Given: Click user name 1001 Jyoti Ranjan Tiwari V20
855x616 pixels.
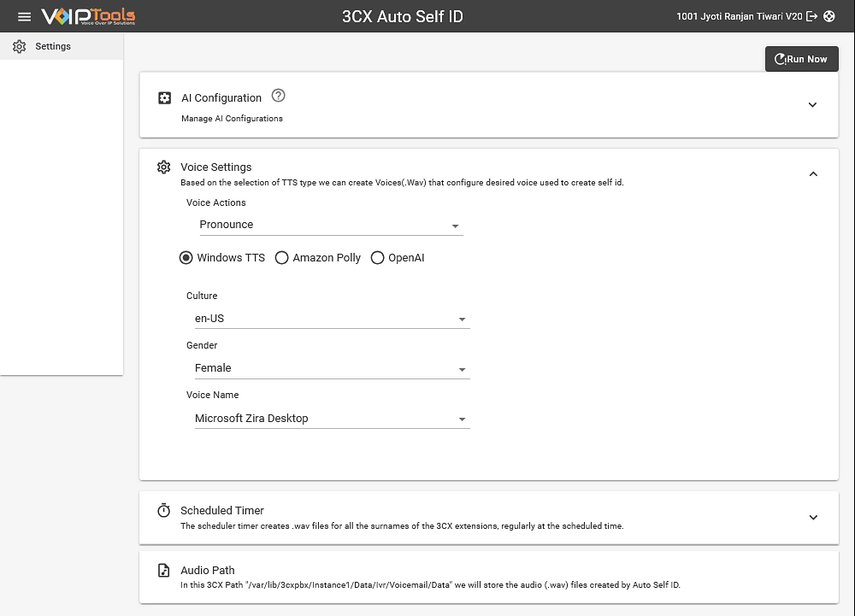Looking at the screenshot, I should (740, 16).
